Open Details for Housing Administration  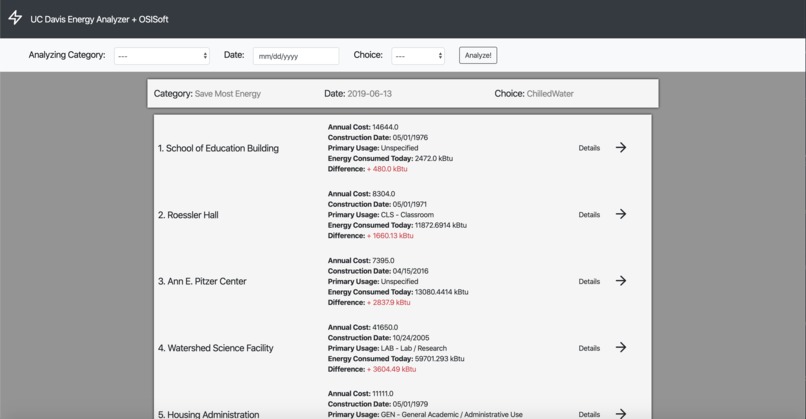(589, 414)
